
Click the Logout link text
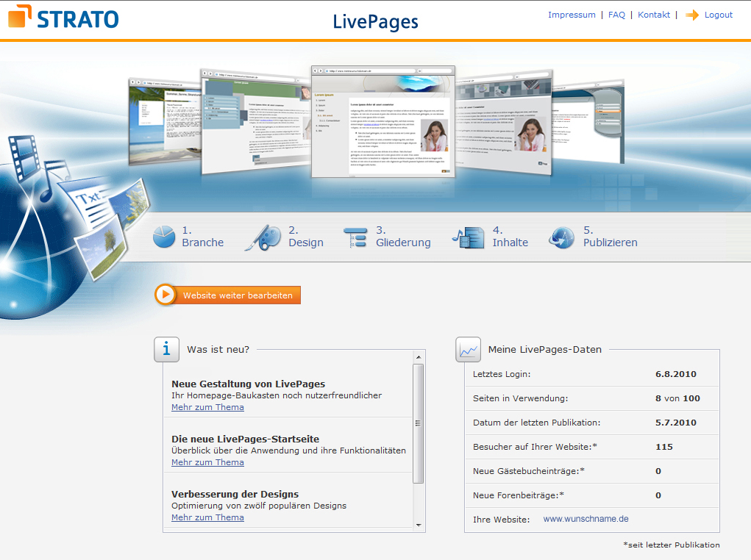tap(719, 15)
